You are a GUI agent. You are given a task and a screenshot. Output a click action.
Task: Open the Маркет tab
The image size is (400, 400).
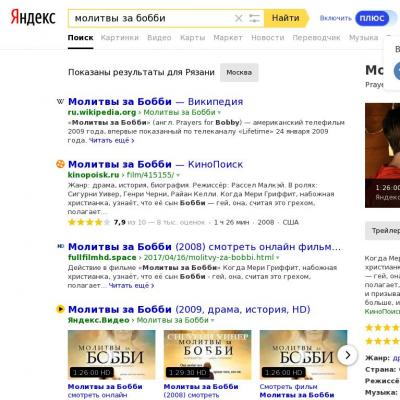coord(228,38)
